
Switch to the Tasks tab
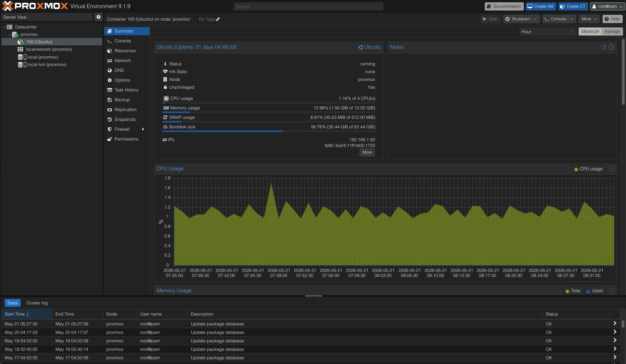coord(13,303)
